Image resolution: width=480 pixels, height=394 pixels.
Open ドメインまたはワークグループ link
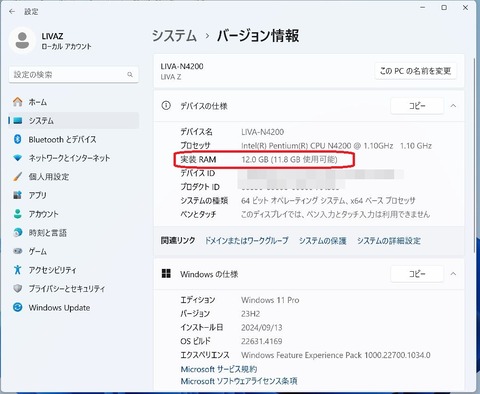coord(246,241)
